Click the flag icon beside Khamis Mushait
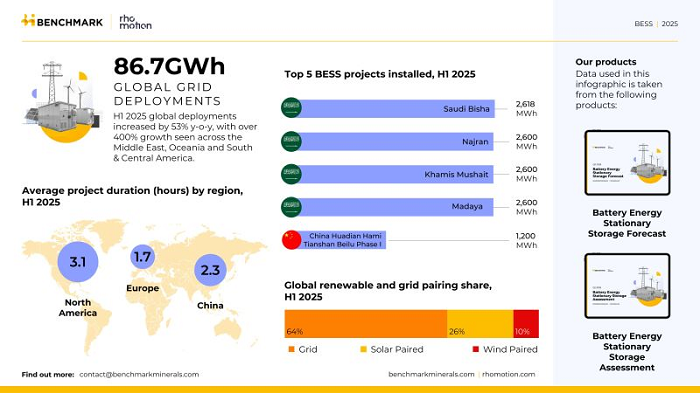700x393 pixels. [291, 174]
